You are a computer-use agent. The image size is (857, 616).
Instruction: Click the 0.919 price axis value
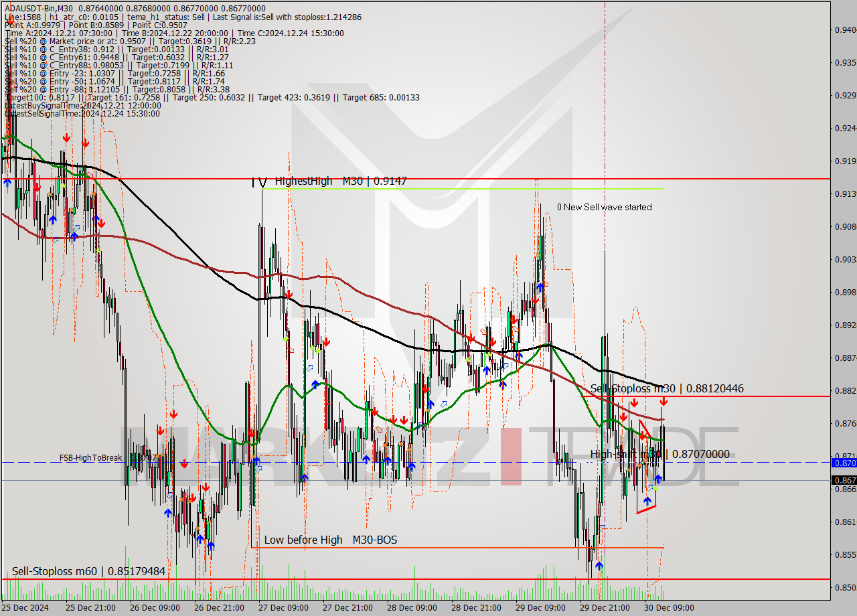tap(845, 161)
